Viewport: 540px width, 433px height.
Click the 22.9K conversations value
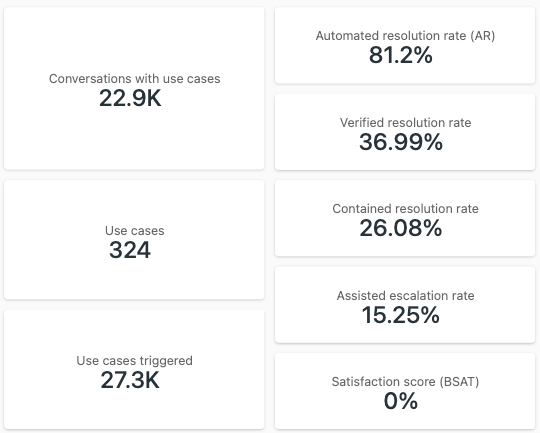[x=130, y=99]
